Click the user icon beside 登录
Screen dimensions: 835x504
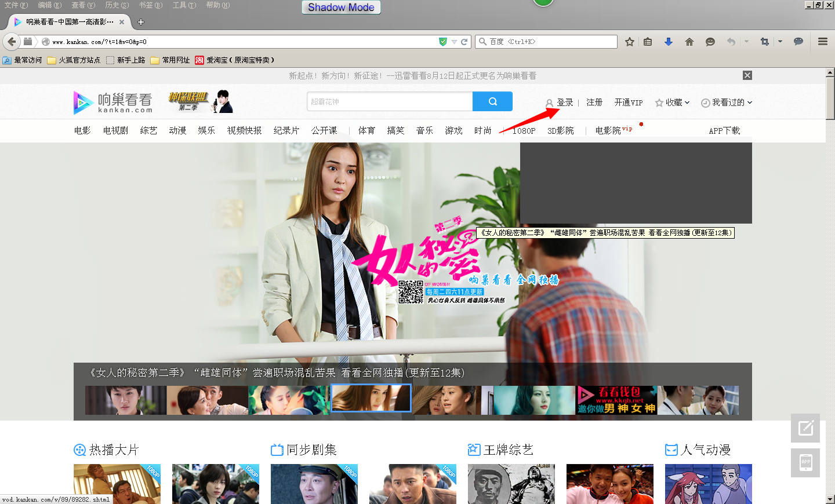click(549, 103)
